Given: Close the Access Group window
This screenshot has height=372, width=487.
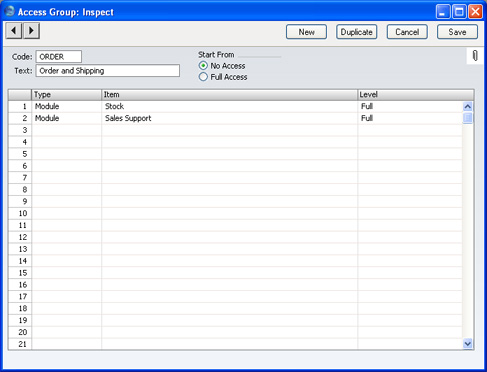Looking at the screenshot, I should click(x=475, y=12).
